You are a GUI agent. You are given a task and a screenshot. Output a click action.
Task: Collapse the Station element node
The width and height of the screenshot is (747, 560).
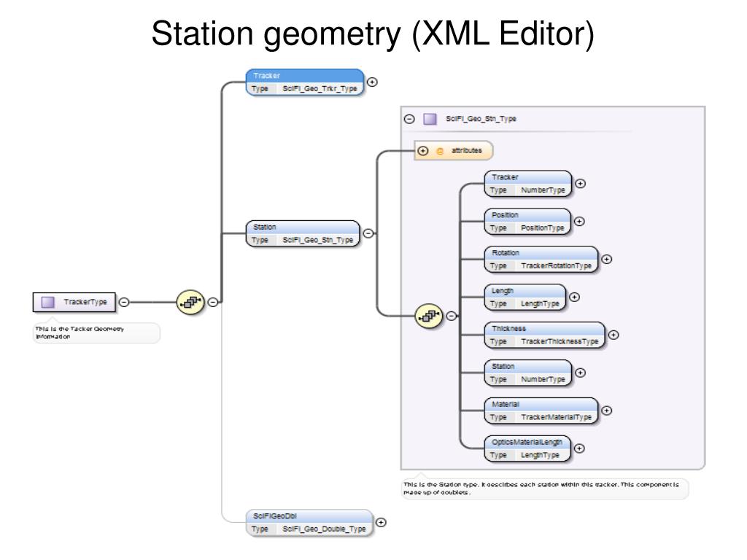click(368, 233)
